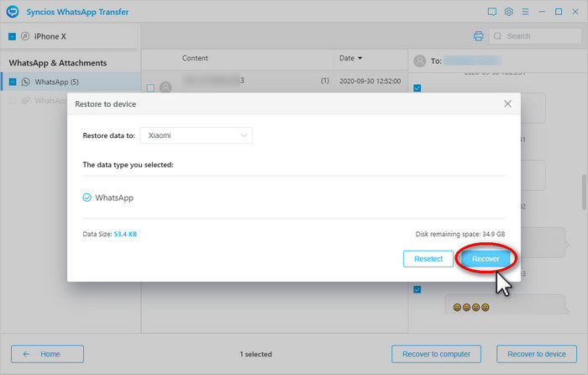Screen dimensions: 588x375
Task: Click the WhatsApp logo icon in sidebar
Action: click(x=25, y=82)
